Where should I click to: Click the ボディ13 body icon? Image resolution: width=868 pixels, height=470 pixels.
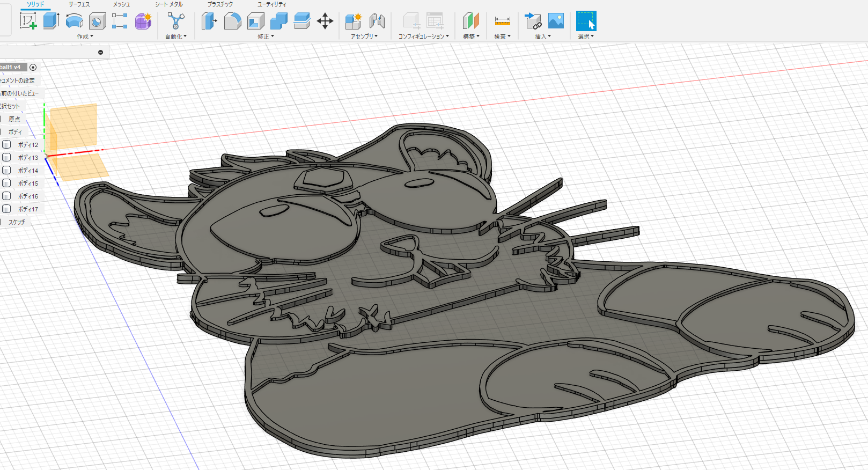coord(6,157)
